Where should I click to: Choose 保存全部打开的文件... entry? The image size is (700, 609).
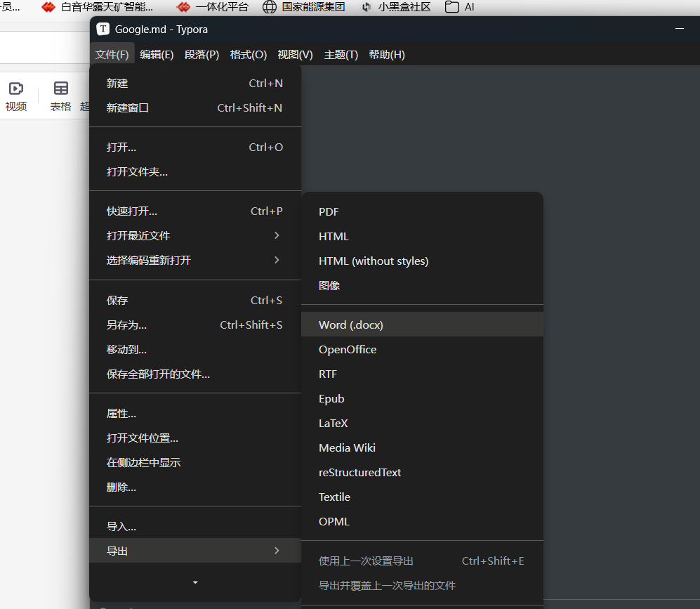coord(195,374)
